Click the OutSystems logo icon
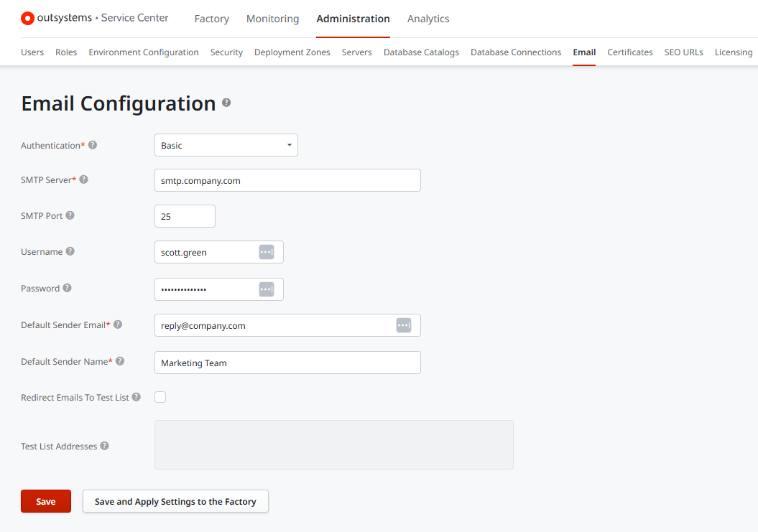The height and width of the screenshot is (532, 758). pos(27,18)
